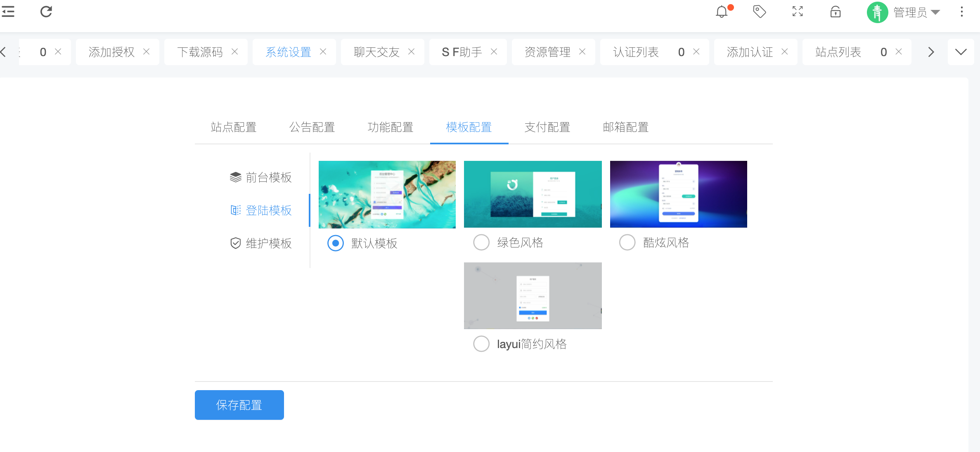
Task: Toggle fullscreen mode icon
Action: (798, 12)
